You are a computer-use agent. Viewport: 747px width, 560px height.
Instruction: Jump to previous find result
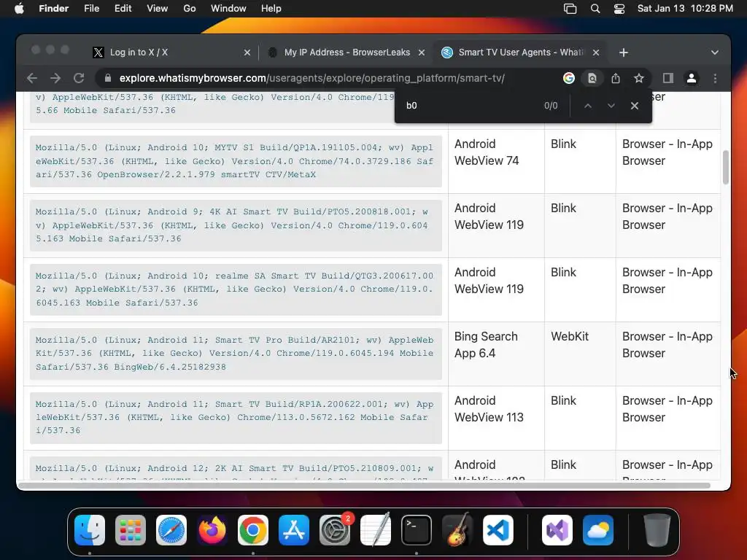click(588, 106)
